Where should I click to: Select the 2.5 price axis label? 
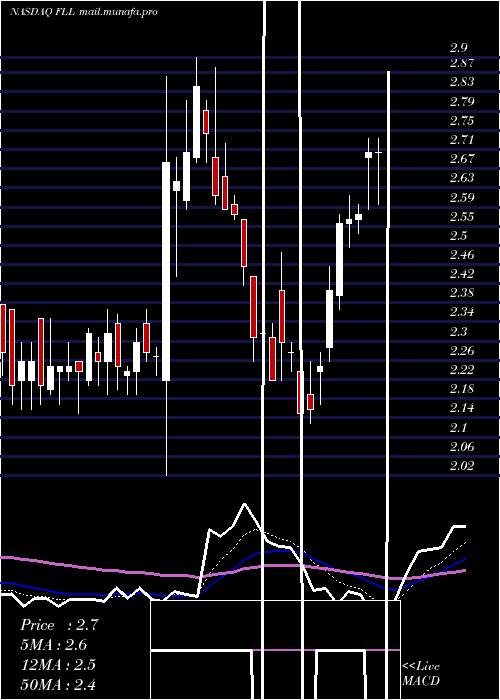click(x=458, y=236)
